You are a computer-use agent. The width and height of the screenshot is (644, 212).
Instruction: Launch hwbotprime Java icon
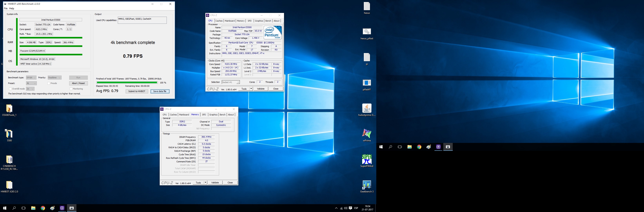(367, 110)
